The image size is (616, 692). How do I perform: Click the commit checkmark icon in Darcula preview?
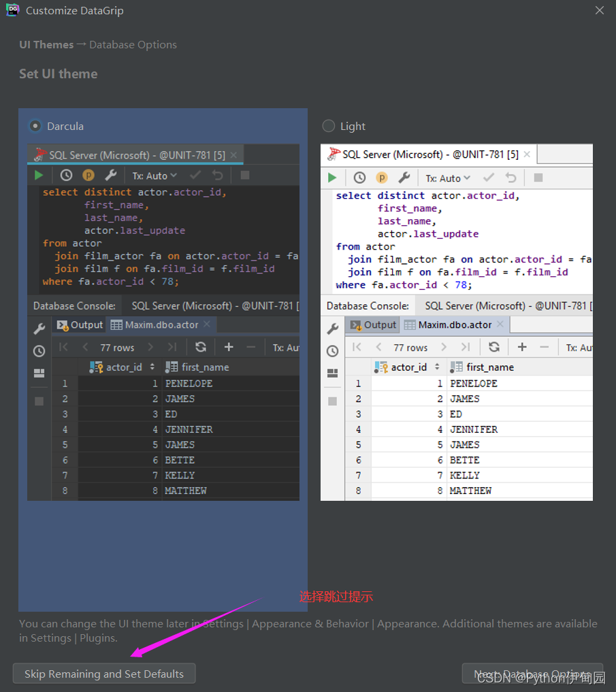(x=195, y=176)
